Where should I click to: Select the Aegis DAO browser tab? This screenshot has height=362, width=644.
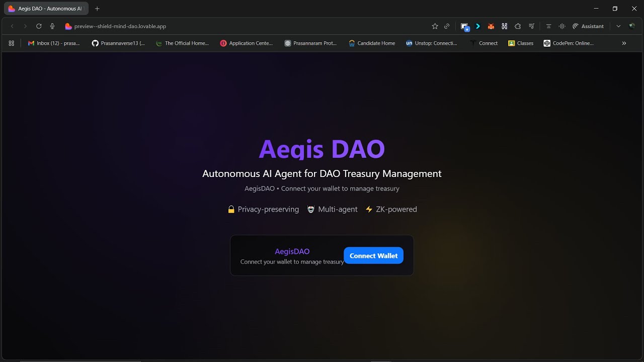[45, 9]
